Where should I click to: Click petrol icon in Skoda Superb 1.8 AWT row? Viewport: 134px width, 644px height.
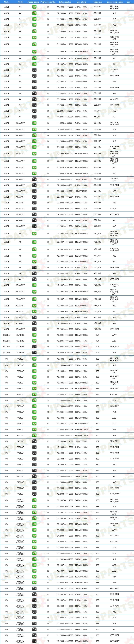click(x=34, y=335)
